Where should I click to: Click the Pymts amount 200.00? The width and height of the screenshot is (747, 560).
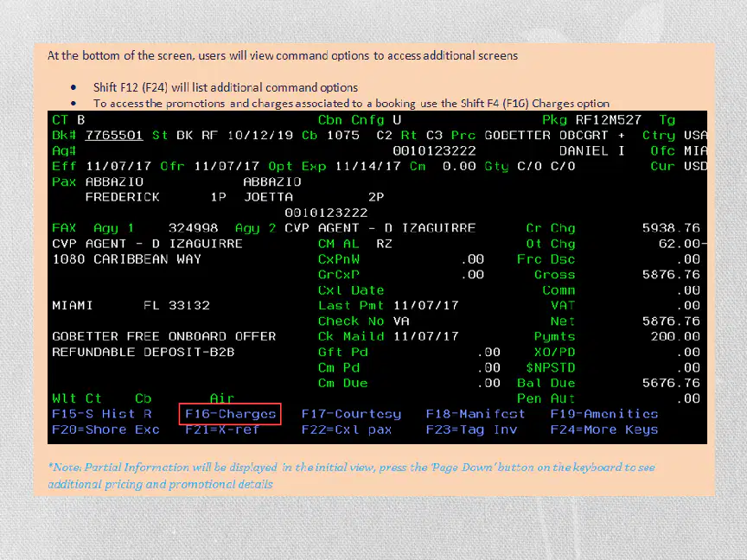(x=675, y=336)
